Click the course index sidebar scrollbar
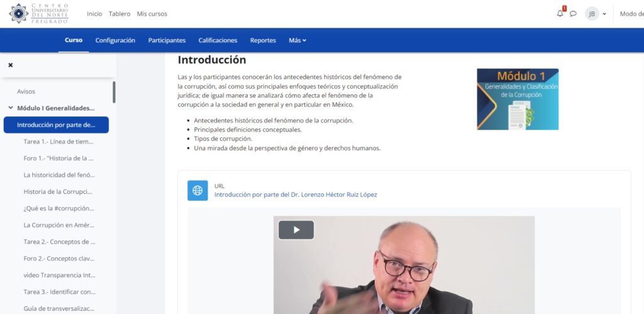The image size is (644, 314). [114, 92]
